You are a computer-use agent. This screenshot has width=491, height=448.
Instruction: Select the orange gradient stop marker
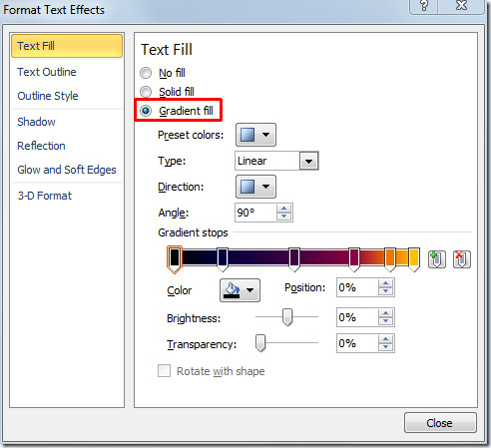(390, 259)
